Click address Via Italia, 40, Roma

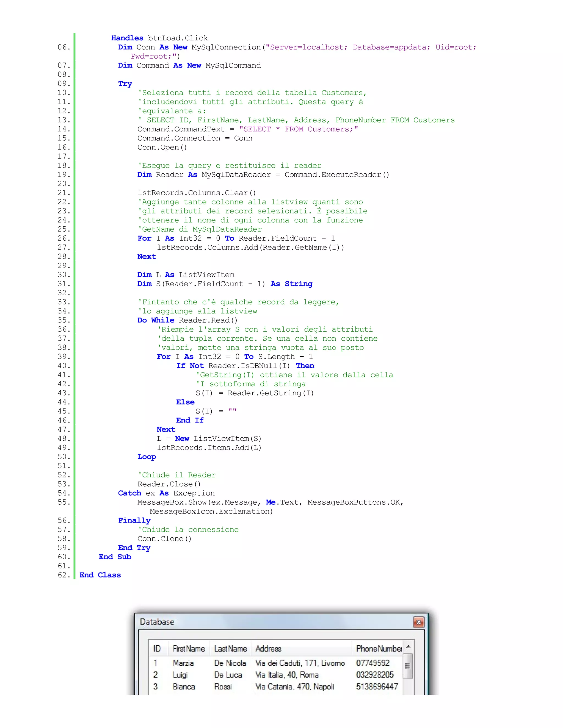click(287, 675)
